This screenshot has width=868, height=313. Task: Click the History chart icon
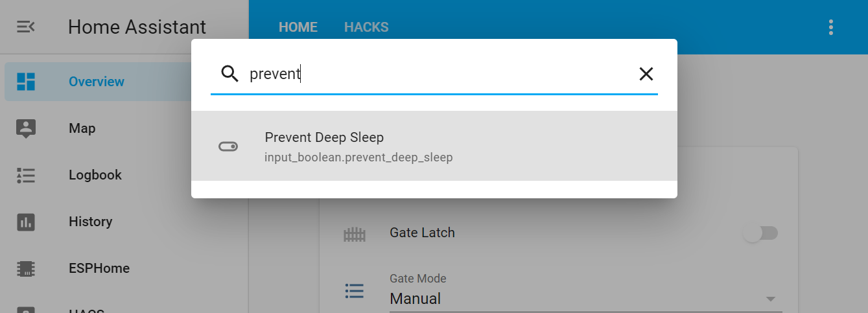(x=26, y=222)
